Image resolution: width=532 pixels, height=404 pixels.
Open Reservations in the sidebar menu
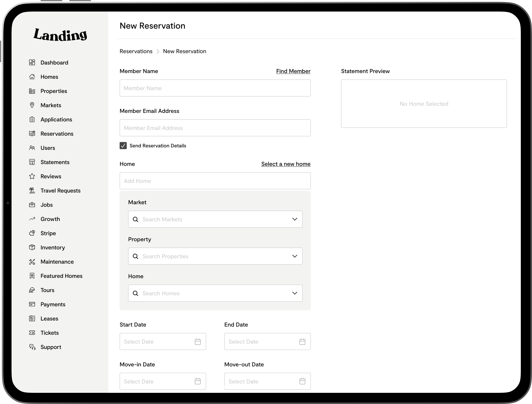[x=57, y=134]
